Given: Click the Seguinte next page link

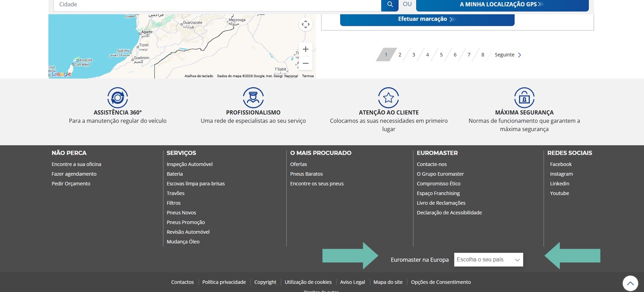Looking at the screenshot, I should [508, 55].
